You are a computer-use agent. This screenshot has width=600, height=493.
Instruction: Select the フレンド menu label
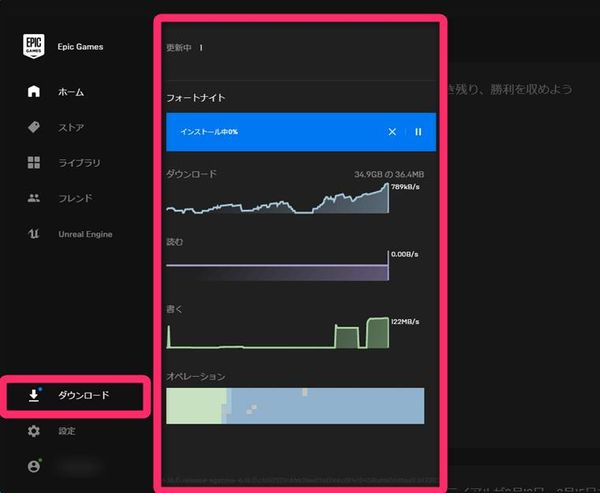click(75, 198)
